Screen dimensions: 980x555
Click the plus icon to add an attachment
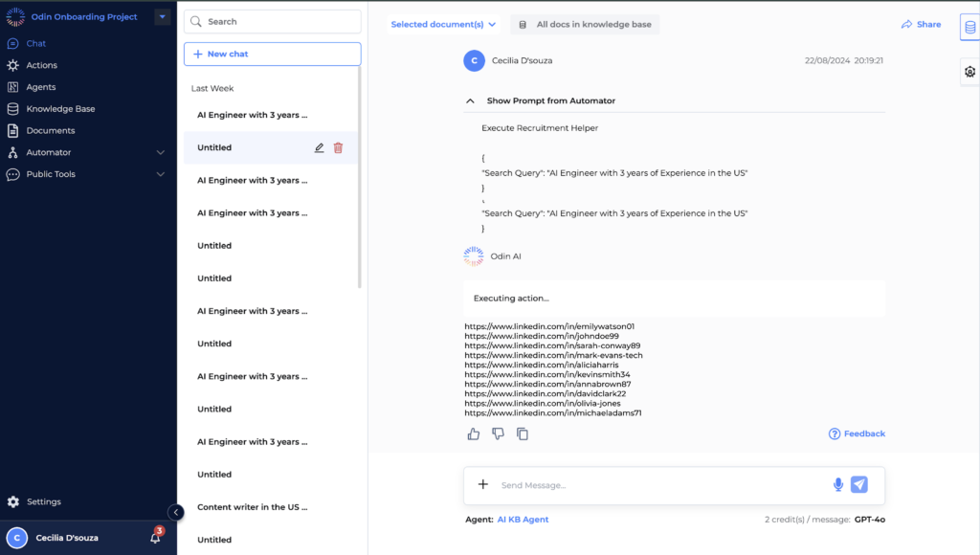483,484
